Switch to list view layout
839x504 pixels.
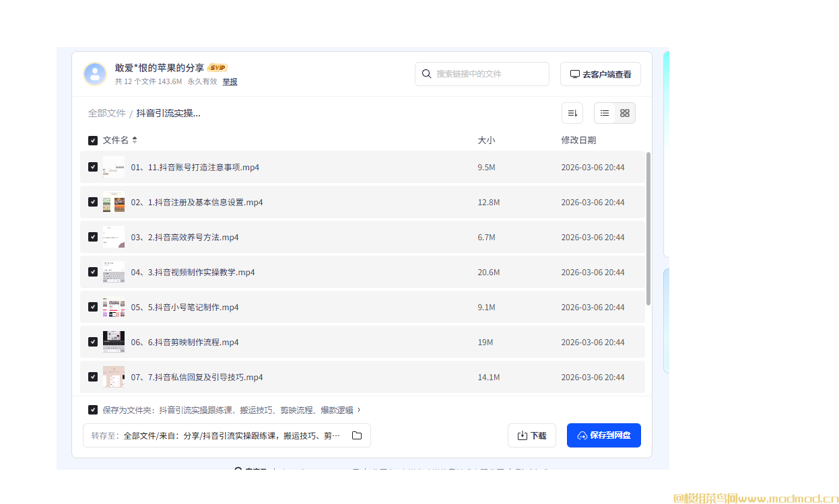click(x=605, y=113)
